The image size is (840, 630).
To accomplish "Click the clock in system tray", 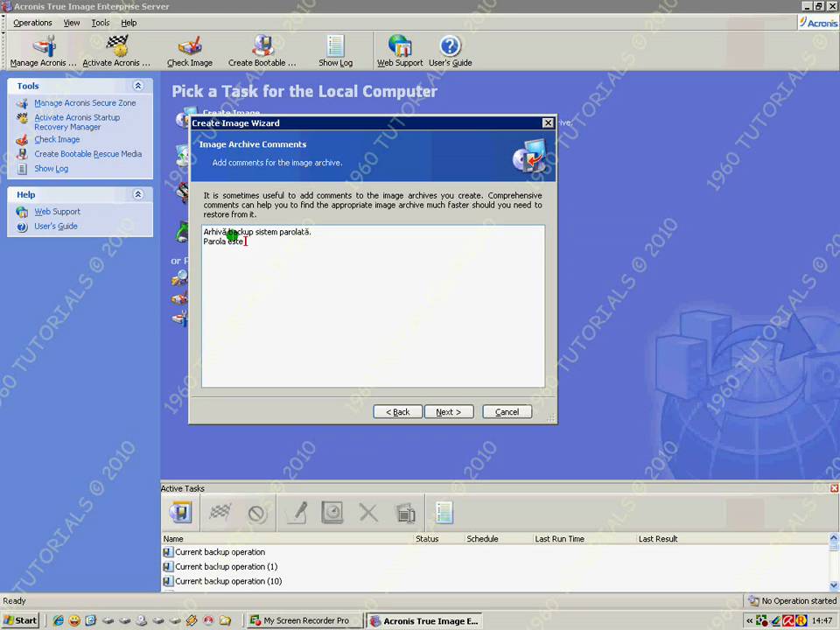I will tap(822, 621).
